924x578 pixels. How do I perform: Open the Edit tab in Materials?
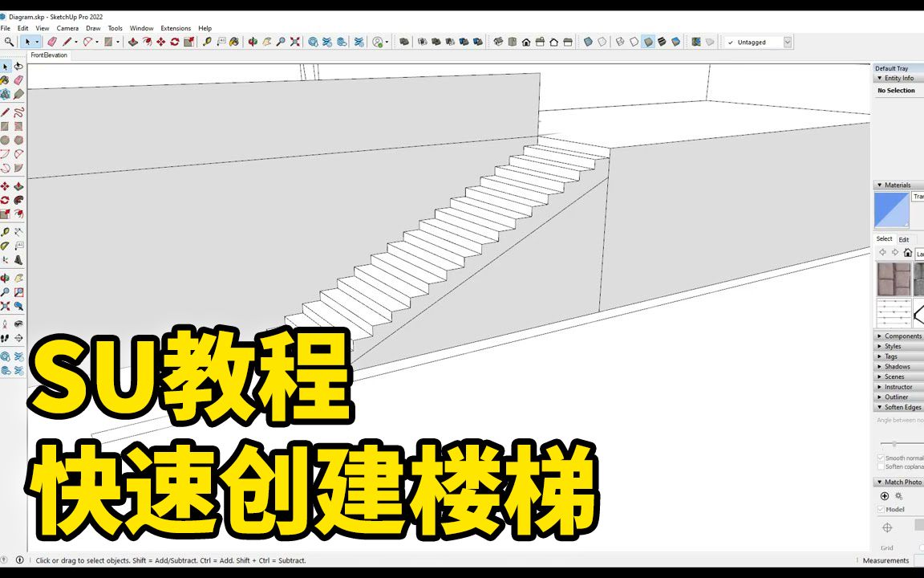click(903, 238)
